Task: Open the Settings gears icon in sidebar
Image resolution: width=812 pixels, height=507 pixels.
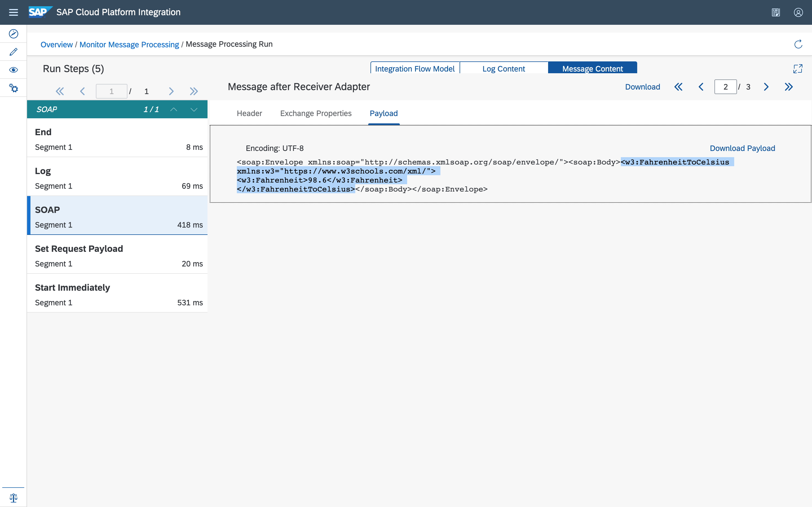Action: (14, 88)
